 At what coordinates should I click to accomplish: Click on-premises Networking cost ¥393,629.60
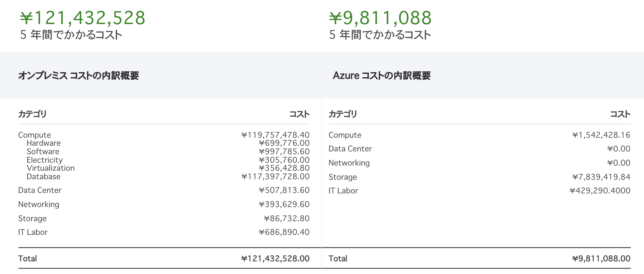click(284, 204)
